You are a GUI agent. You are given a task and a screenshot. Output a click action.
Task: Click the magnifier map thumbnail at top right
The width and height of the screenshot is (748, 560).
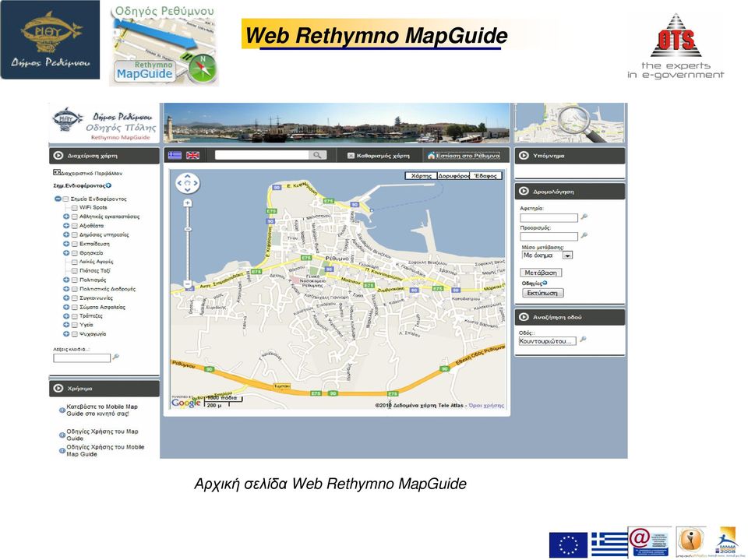[569, 123]
